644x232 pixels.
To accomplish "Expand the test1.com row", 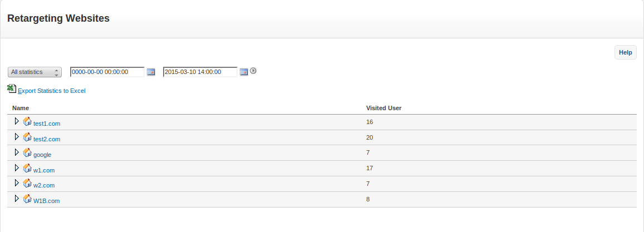I will 17,121.
